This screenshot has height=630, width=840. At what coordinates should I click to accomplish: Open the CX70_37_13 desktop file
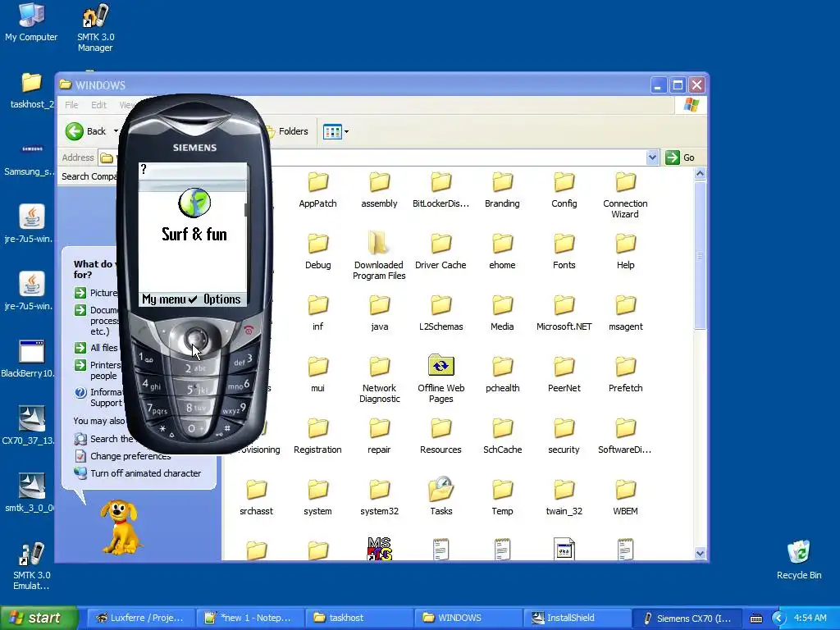point(30,426)
